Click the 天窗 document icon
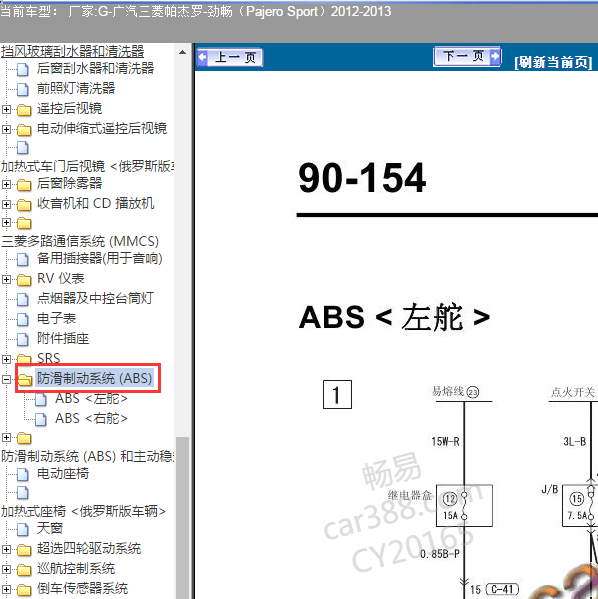598x599 pixels. tap(23, 529)
